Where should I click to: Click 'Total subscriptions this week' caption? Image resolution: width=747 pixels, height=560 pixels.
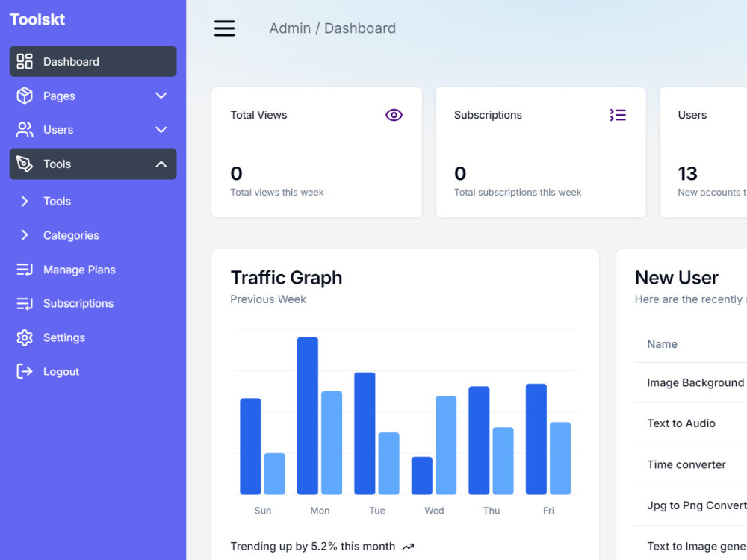tap(518, 193)
